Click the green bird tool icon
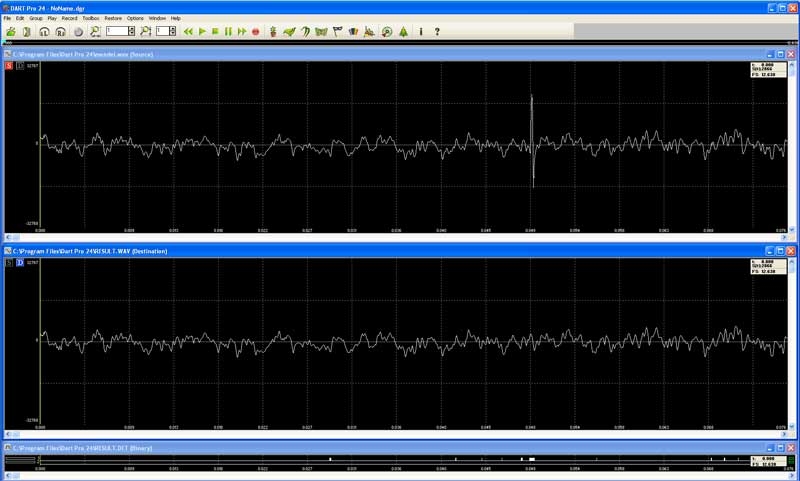The width and height of the screenshot is (800, 481). pos(289,32)
